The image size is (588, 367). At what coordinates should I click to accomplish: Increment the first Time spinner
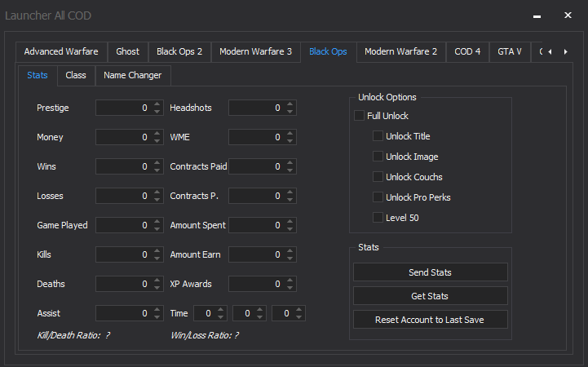[x=220, y=309]
